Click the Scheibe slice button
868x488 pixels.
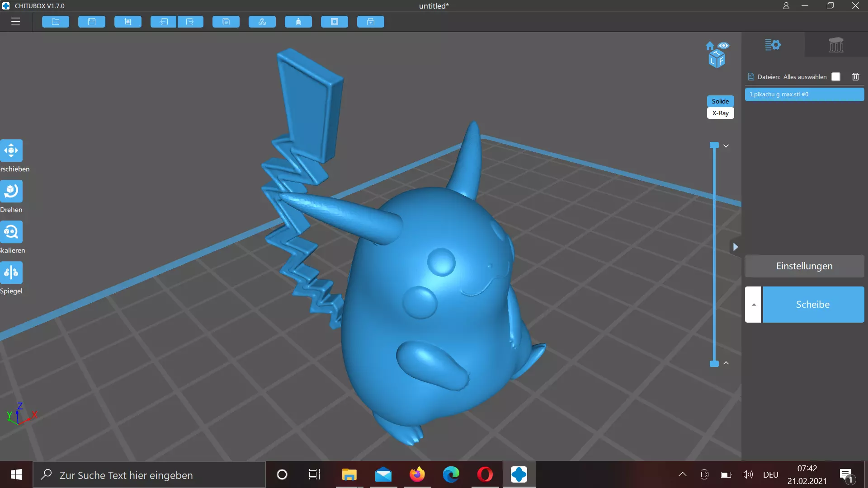click(813, 305)
